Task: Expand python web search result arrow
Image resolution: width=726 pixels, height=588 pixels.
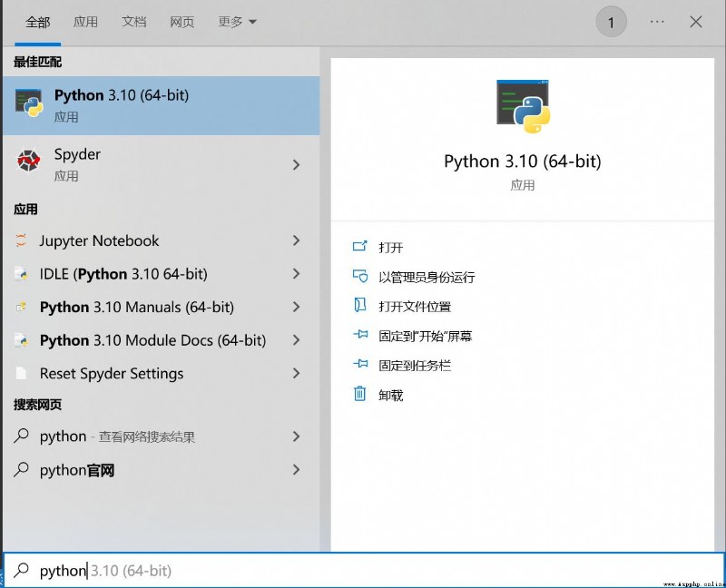Action: (x=297, y=436)
